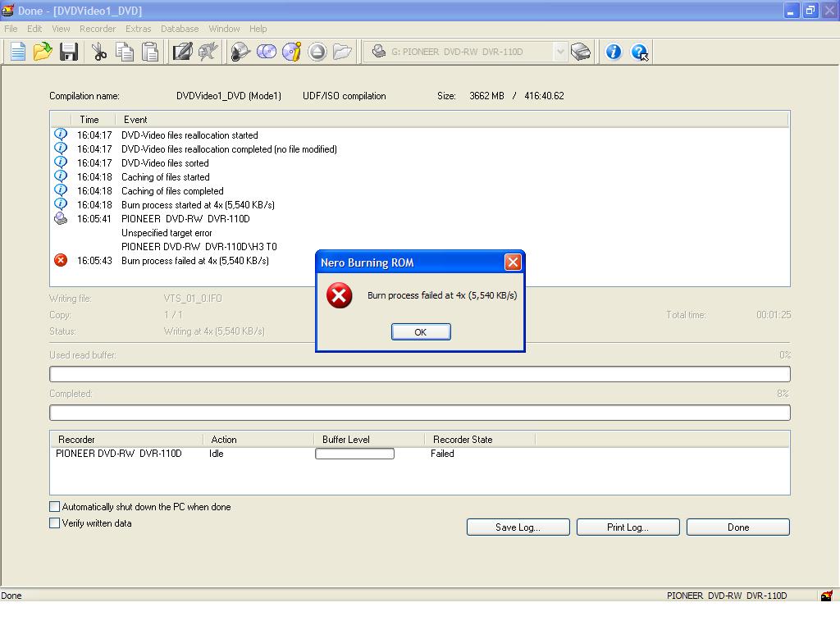Click the Buffer Level column header

[x=369, y=440]
